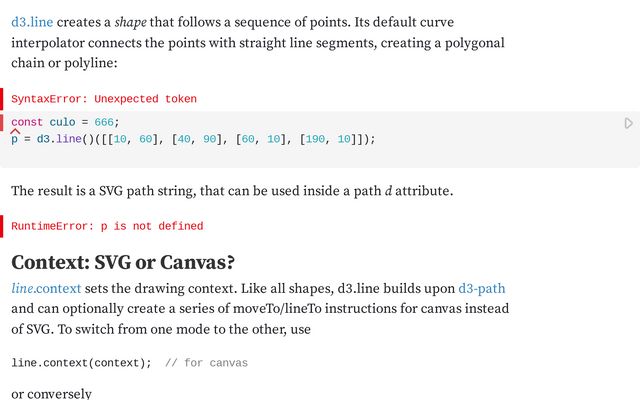Open the d3.line link
Viewport: 640px width, 400px height.
click(32, 22)
